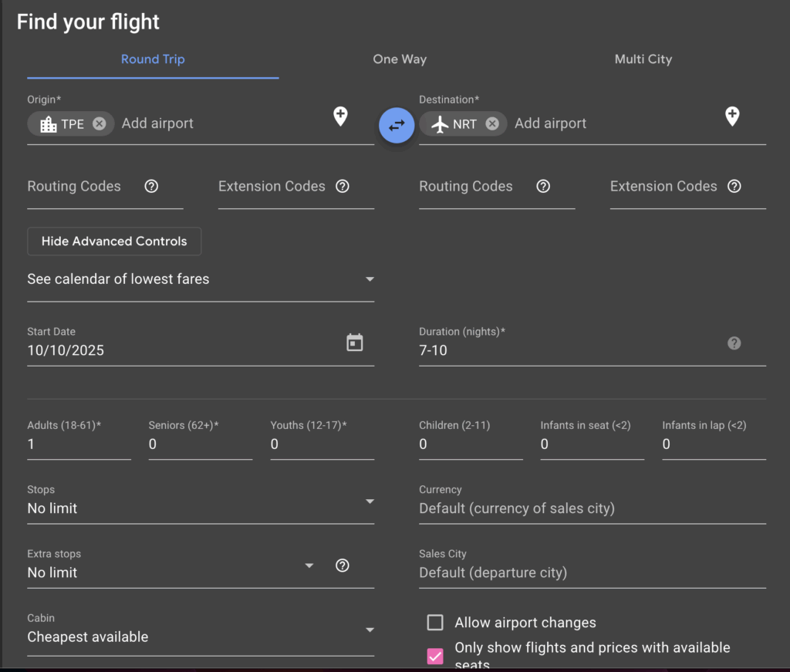Viewport: 790px width, 672px height.
Task: Switch to the One Way tab
Action: click(400, 59)
